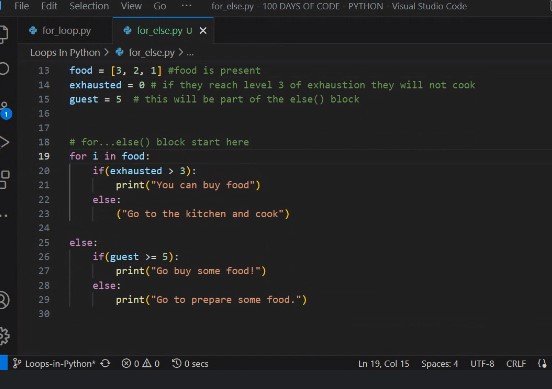
Task: Click the print "Go buy some food!" line
Action: pyautogui.click(x=191, y=271)
